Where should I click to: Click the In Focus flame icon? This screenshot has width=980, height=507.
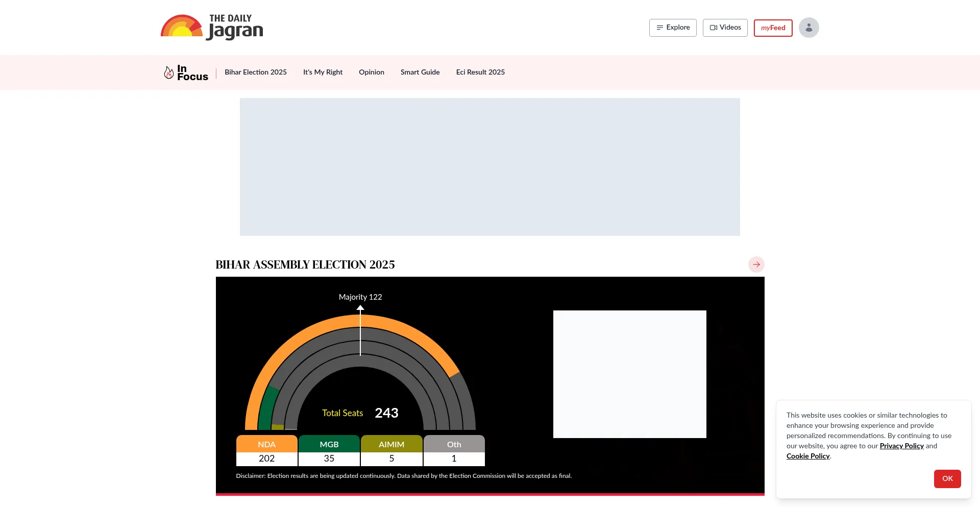(x=169, y=73)
